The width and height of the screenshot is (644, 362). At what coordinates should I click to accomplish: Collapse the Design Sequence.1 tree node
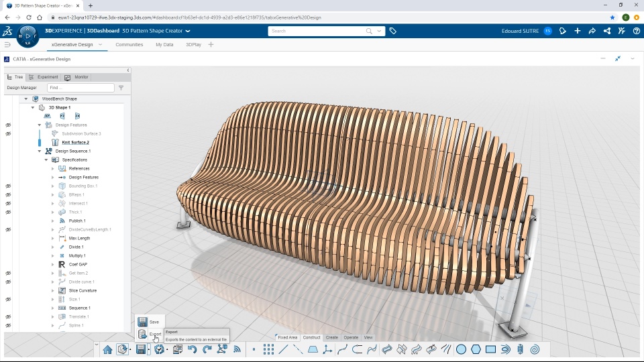pos(40,152)
